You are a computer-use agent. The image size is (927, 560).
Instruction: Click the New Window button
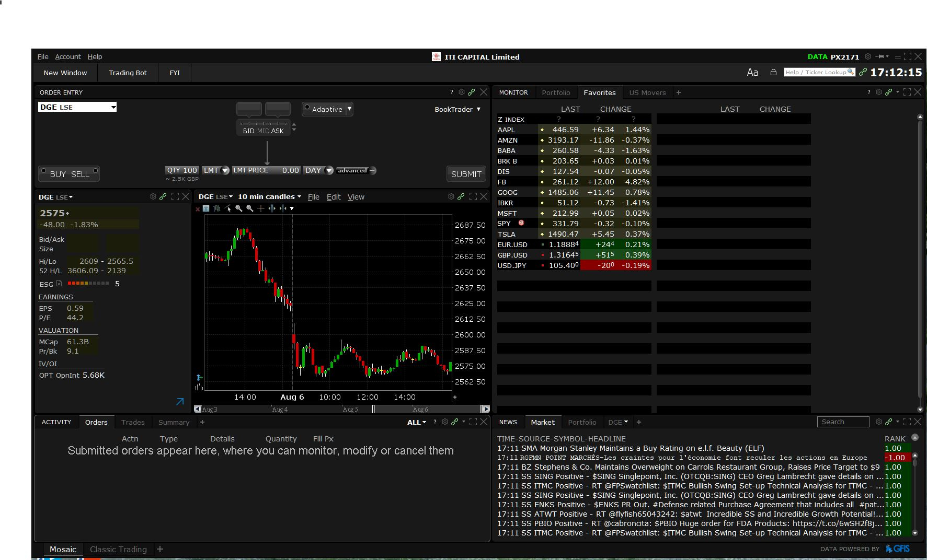(65, 73)
